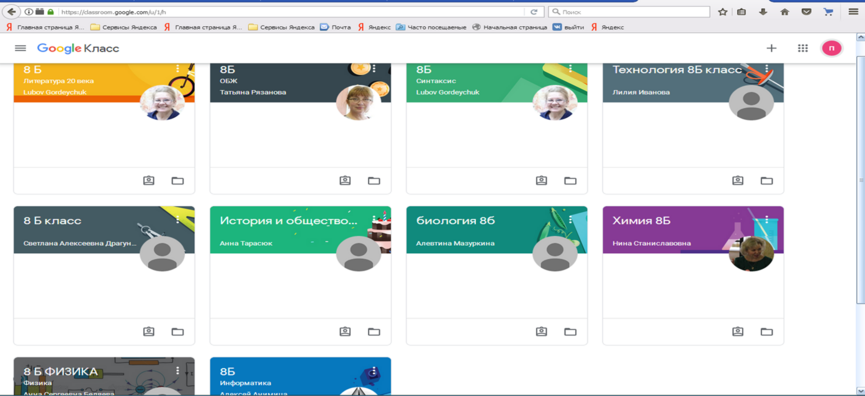
Task: Open the Часто посещаемые bookmark
Action: [431, 27]
